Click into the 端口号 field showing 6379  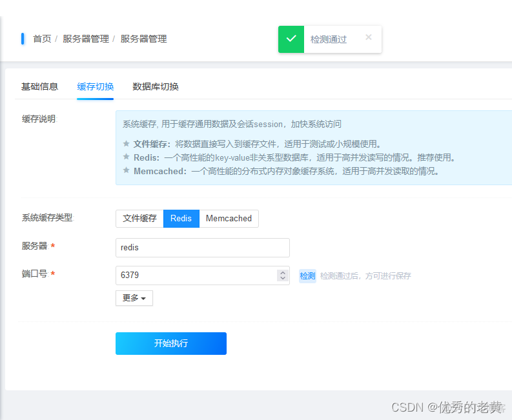194,275
